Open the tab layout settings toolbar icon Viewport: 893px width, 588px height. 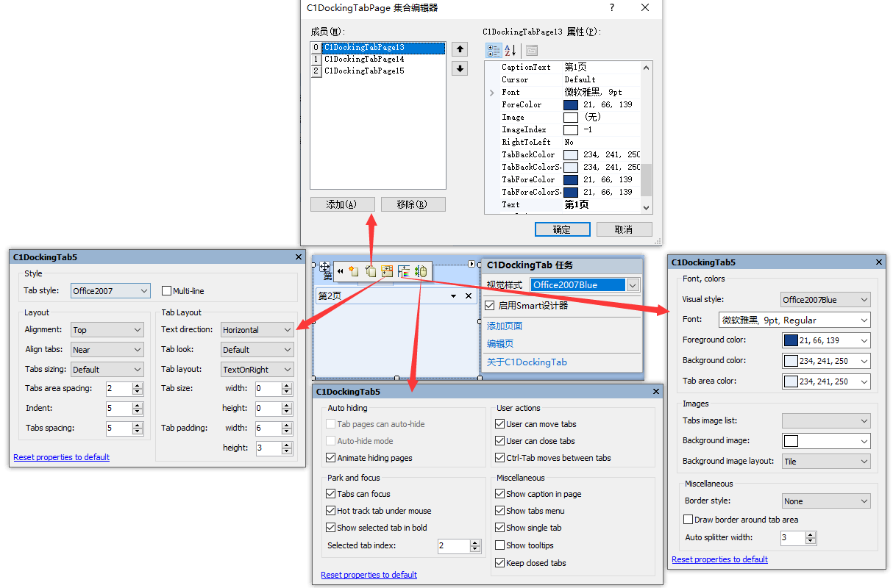point(387,271)
